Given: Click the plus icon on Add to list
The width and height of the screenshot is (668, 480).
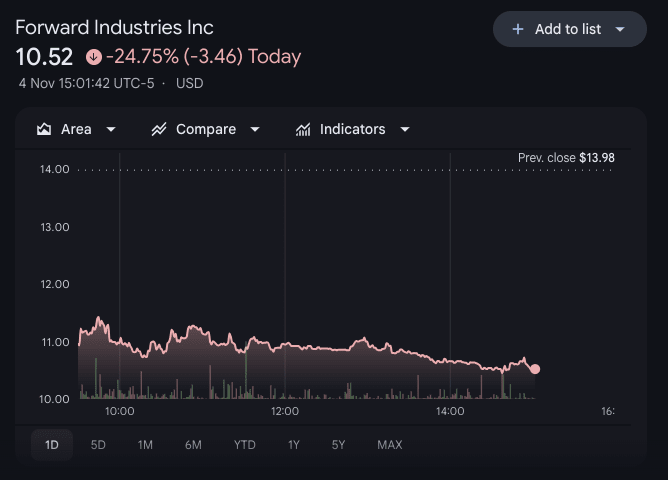Looking at the screenshot, I should pyautogui.click(x=518, y=29).
